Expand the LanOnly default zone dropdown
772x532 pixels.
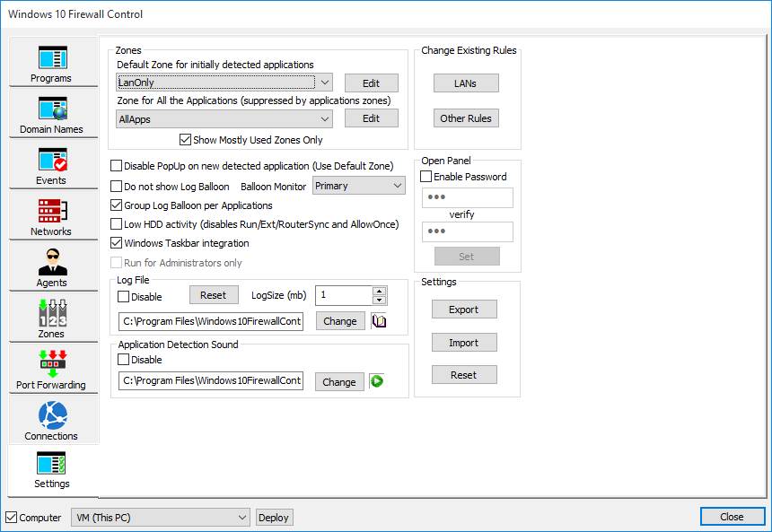click(324, 83)
